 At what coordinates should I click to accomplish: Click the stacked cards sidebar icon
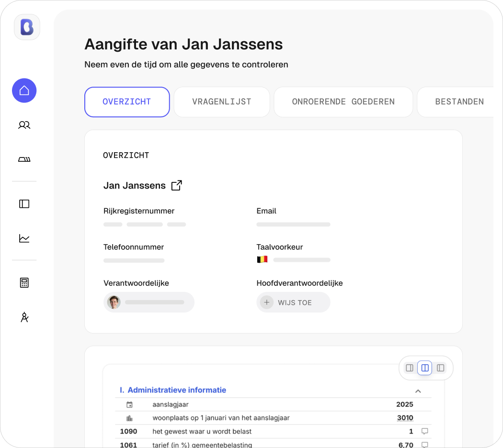[24, 159]
